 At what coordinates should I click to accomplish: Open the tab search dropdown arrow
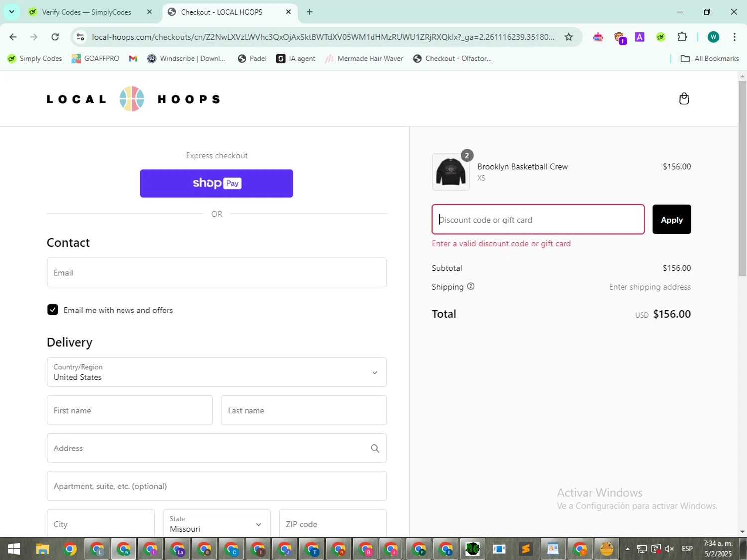click(12, 12)
